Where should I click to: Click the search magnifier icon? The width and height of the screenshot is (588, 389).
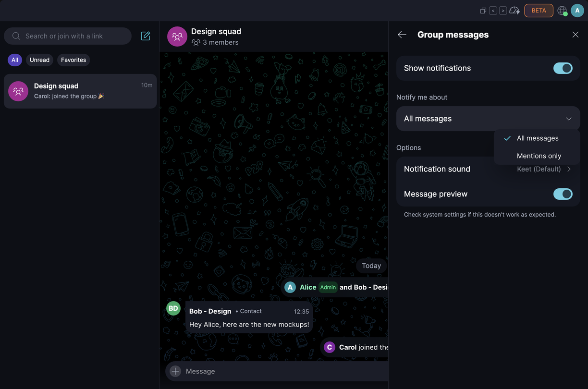(16, 36)
